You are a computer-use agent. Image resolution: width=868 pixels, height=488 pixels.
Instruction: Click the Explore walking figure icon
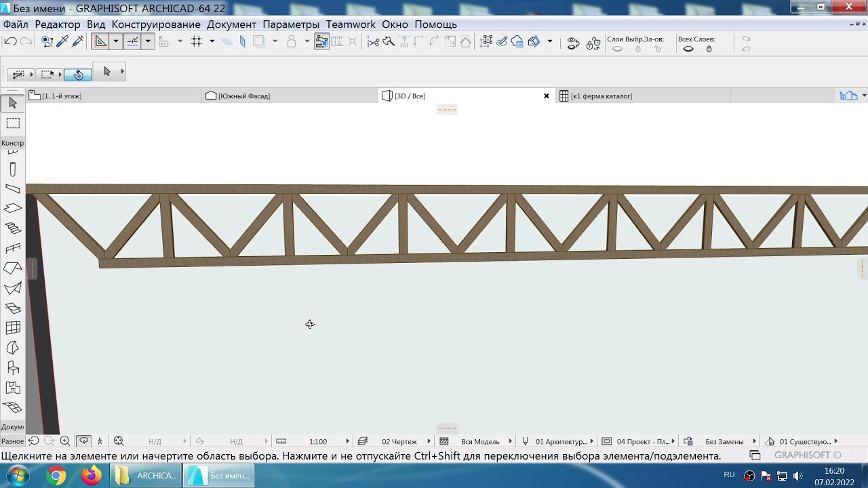point(100,441)
